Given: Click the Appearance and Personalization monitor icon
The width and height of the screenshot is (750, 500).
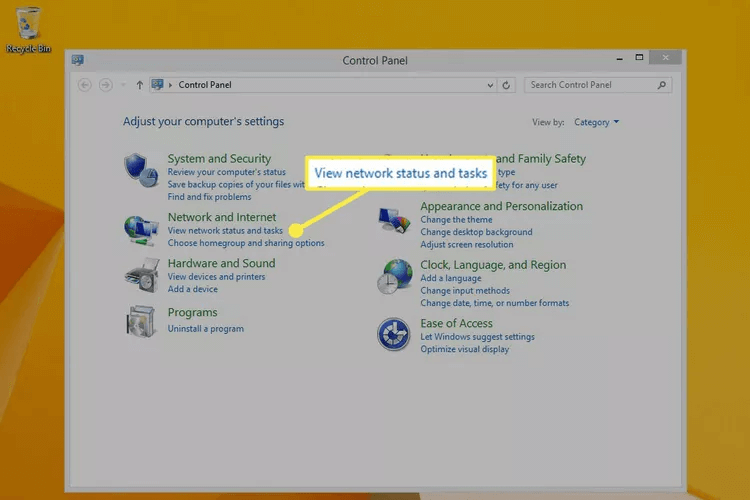Looking at the screenshot, I should [x=394, y=221].
